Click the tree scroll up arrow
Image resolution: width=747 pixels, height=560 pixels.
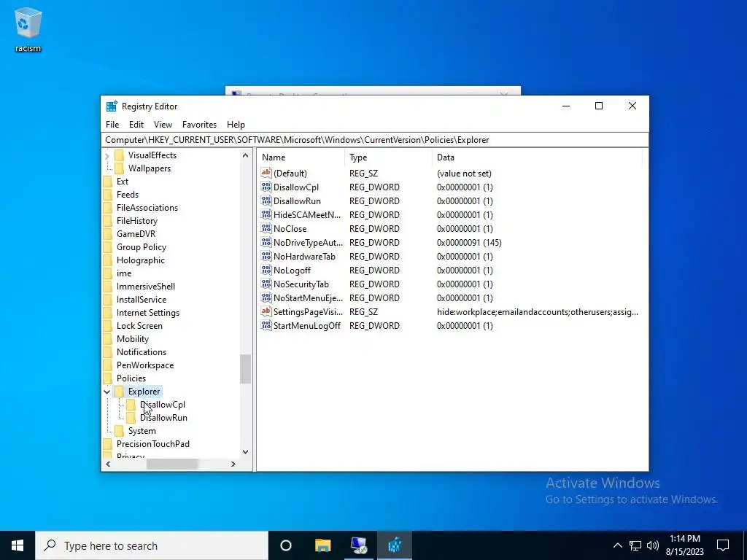pos(245,155)
